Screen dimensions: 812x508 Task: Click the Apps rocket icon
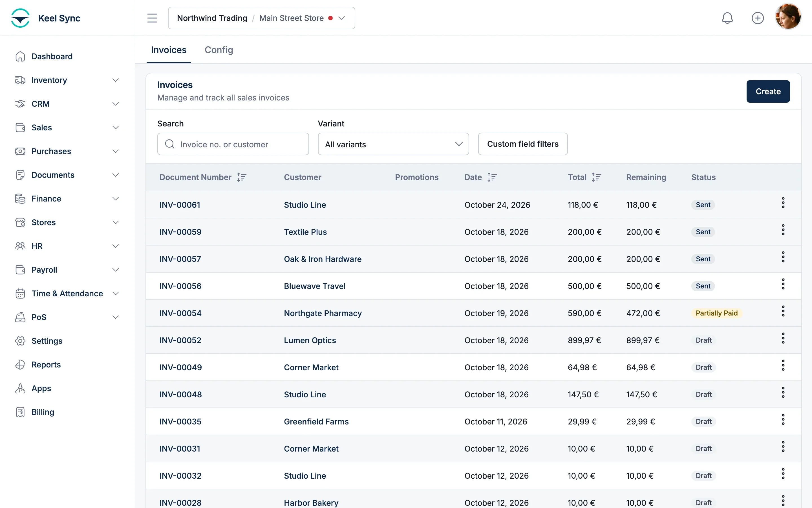click(20, 388)
